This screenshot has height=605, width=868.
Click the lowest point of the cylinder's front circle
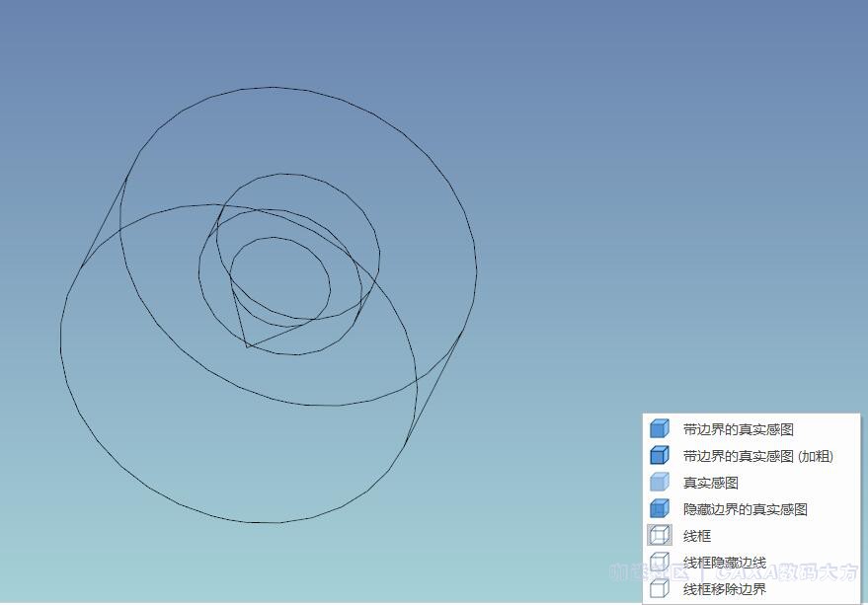[x=247, y=522]
